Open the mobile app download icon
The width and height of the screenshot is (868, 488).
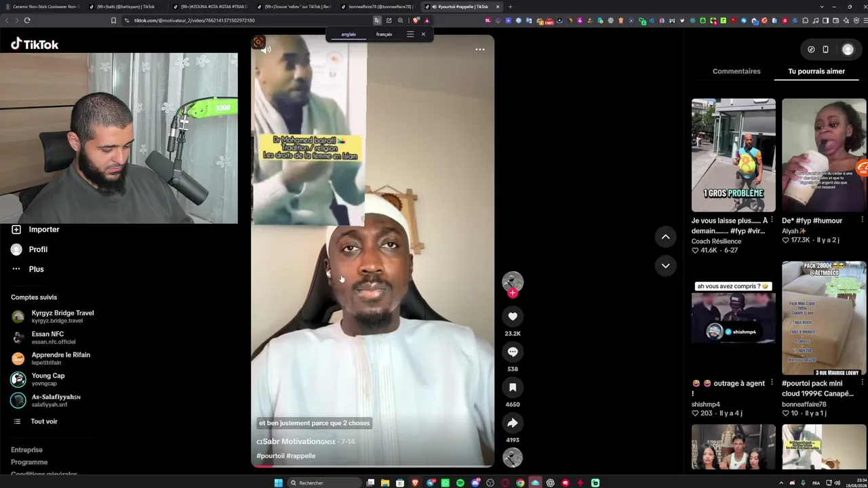click(x=825, y=49)
